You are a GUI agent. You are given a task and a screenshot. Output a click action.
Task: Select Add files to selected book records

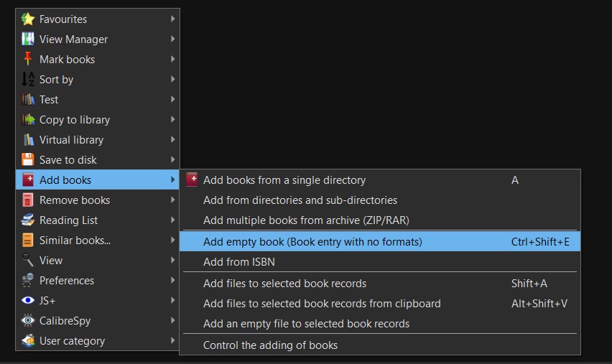[x=284, y=284]
